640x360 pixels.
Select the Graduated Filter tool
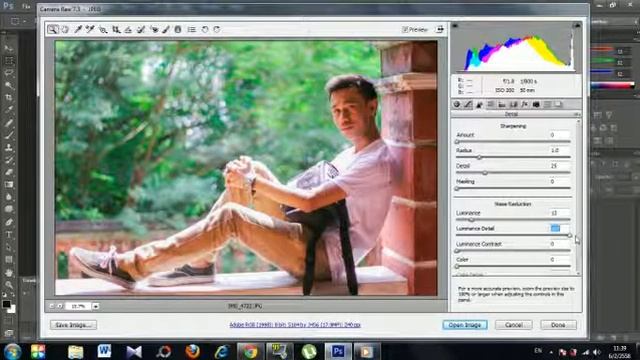pos(178,29)
